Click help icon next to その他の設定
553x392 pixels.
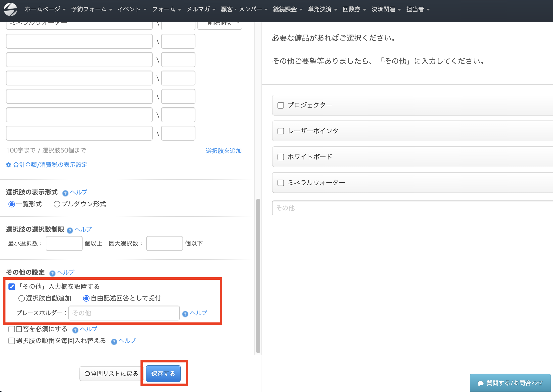click(x=52, y=273)
